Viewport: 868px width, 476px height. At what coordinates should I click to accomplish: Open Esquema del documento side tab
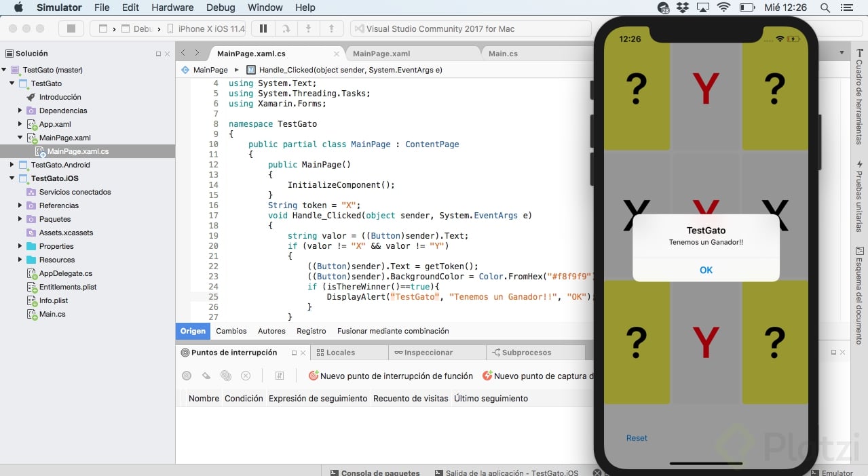click(859, 295)
